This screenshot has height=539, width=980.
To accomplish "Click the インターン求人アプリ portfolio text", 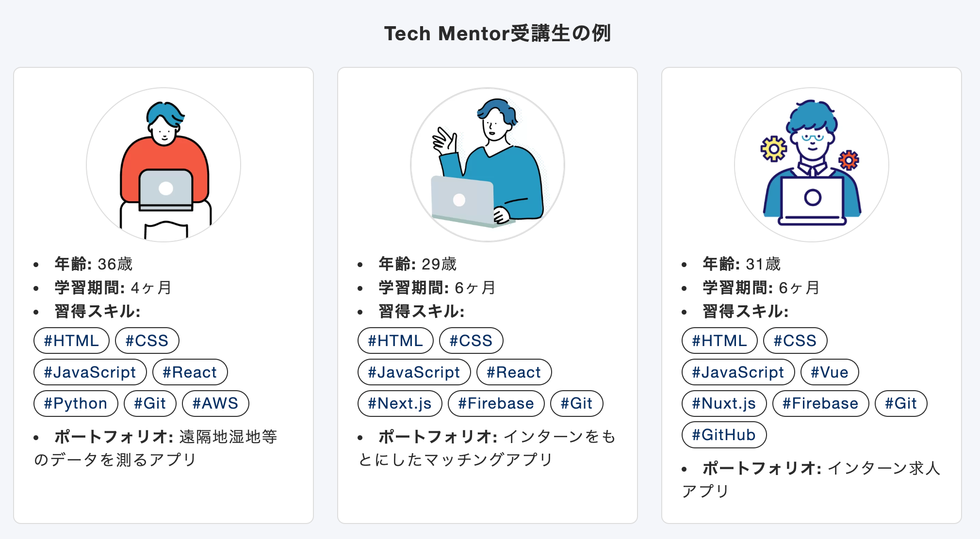I will (x=883, y=468).
